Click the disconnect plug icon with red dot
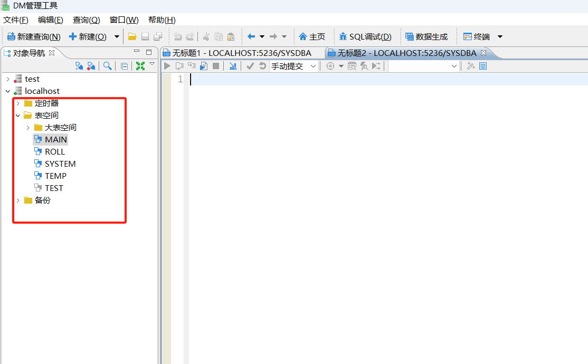Screen dimensions: 588x364 91,66
